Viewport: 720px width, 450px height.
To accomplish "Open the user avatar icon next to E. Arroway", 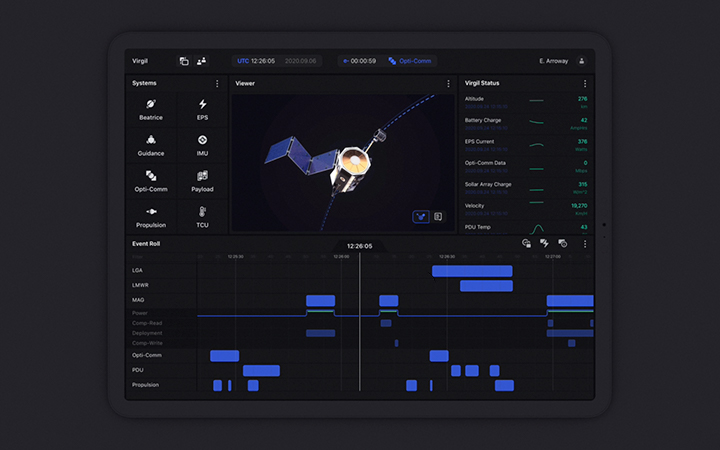I will 581,61.
